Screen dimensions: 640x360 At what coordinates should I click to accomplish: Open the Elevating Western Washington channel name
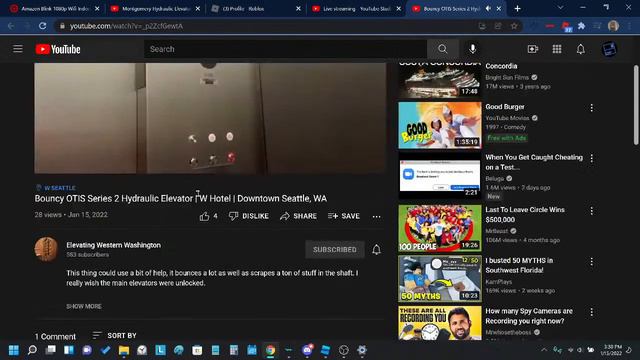(113, 245)
